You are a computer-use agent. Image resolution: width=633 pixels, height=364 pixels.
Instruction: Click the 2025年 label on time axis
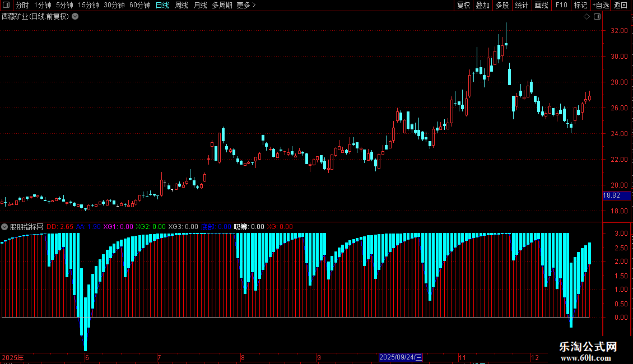[x=13, y=357]
